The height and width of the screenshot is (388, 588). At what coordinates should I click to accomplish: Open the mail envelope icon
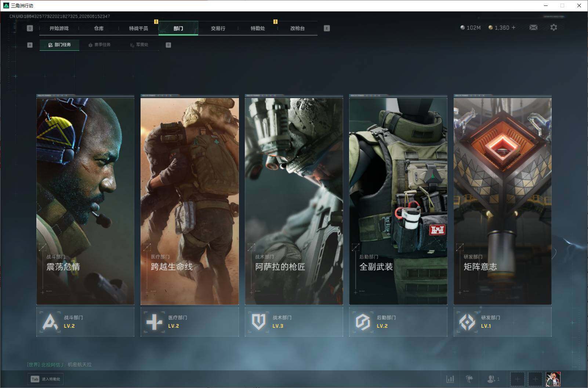point(533,28)
